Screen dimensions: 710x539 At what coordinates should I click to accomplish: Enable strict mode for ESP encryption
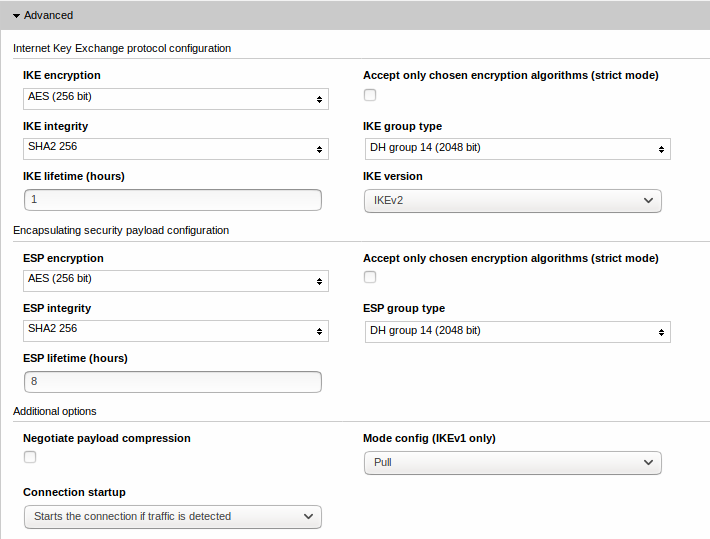coord(370,277)
